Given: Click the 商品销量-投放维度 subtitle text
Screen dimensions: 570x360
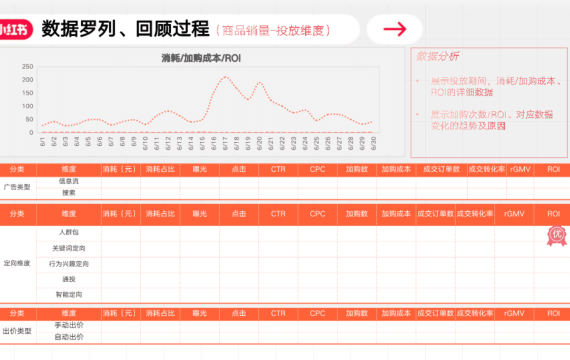Looking at the screenshot, I should pyautogui.click(x=273, y=31).
